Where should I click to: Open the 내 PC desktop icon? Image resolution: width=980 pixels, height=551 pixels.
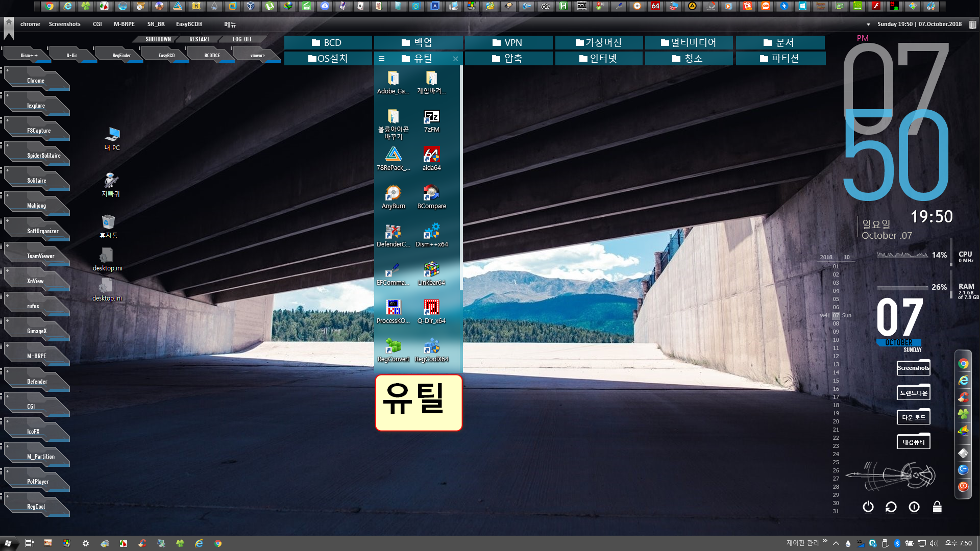pyautogui.click(x=112, y=139)
